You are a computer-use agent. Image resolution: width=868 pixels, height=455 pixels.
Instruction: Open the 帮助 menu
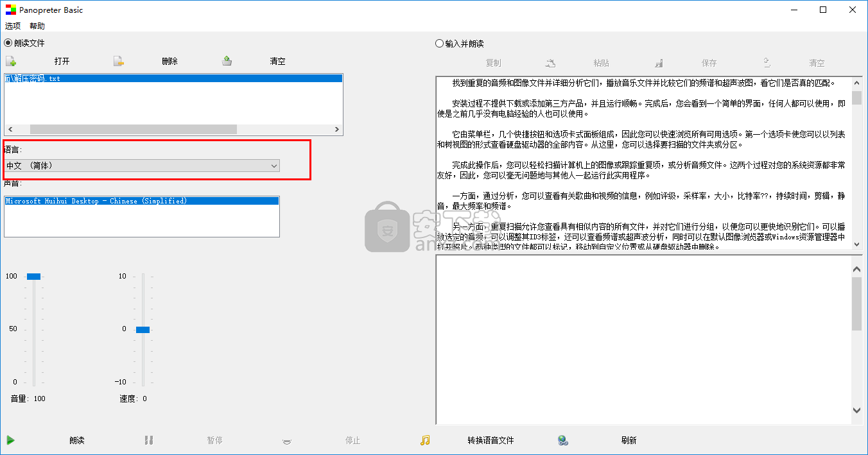click(37, 26)
